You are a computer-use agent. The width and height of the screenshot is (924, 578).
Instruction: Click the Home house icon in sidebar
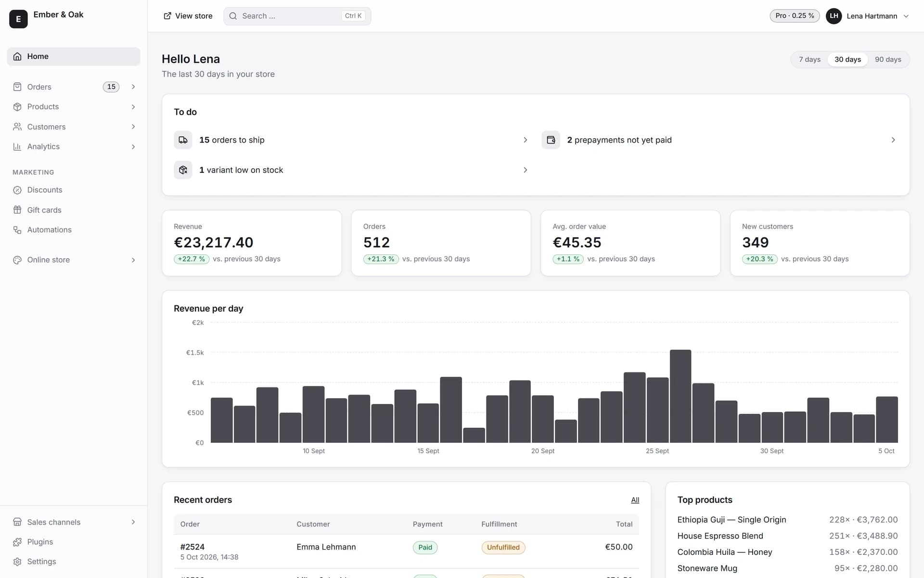17,56
